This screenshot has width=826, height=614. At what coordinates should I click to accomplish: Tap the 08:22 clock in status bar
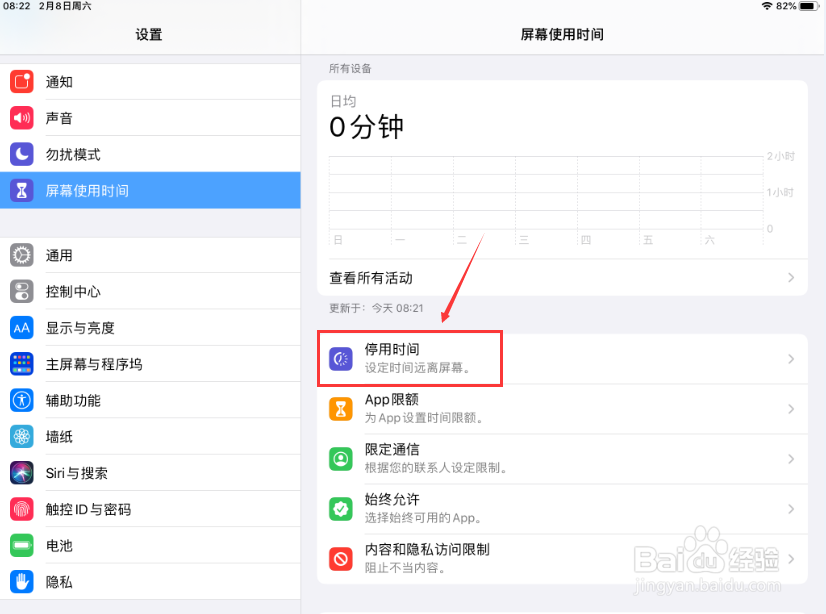click(x=17, y=6)
